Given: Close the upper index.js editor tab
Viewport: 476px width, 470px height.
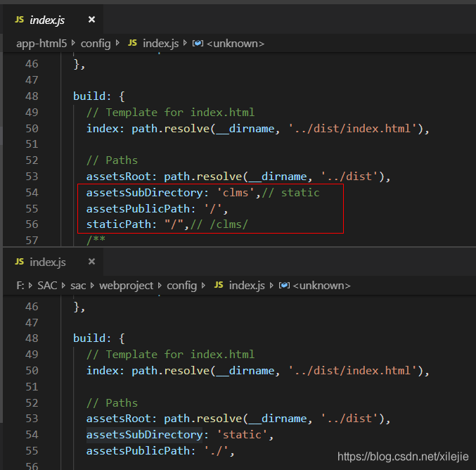Looking at the screenshot, I should coord(91,20).
